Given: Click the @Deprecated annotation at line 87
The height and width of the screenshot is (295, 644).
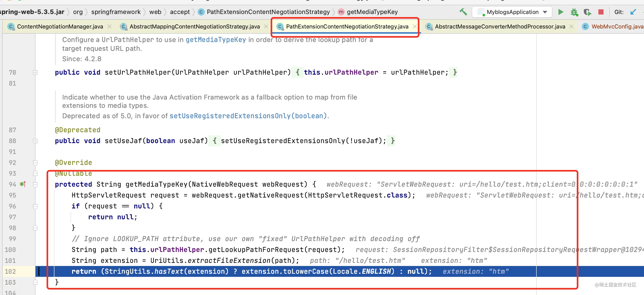Looking at the screenshot, I should click(x=78, y=130).
